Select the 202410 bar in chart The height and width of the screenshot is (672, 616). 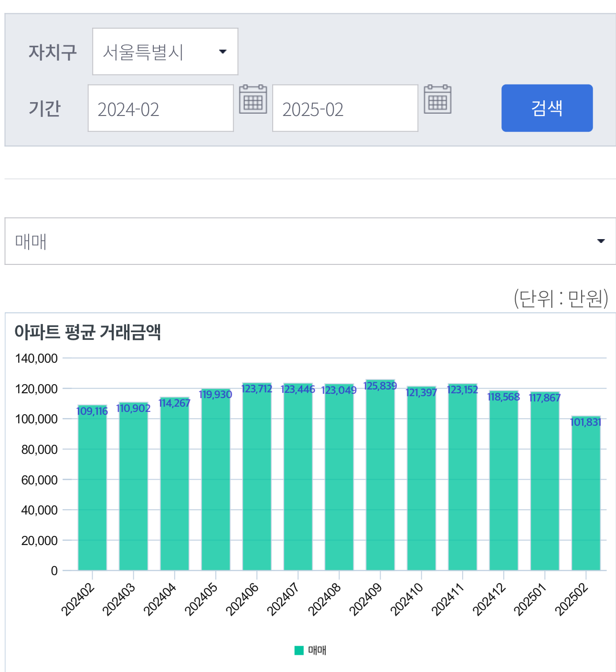[422, 478]
